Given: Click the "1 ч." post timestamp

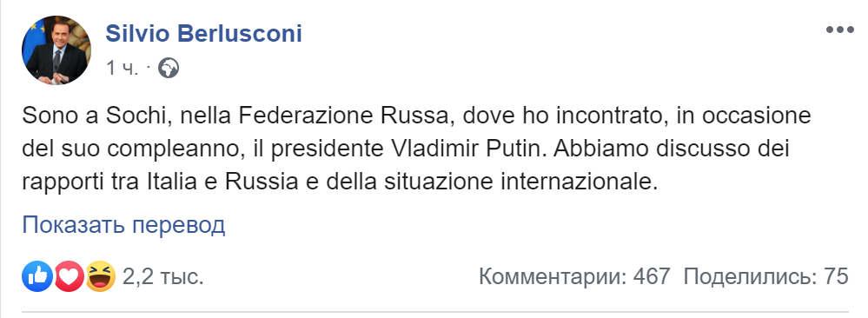Looking at the screenshot, I should coord(122,69).
